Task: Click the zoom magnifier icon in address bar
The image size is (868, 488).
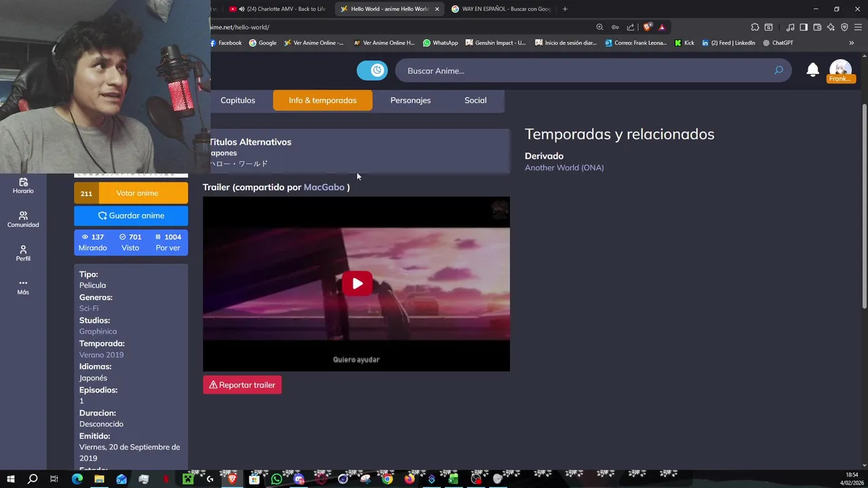Action: pyautogui.click(x=599, y=27)
